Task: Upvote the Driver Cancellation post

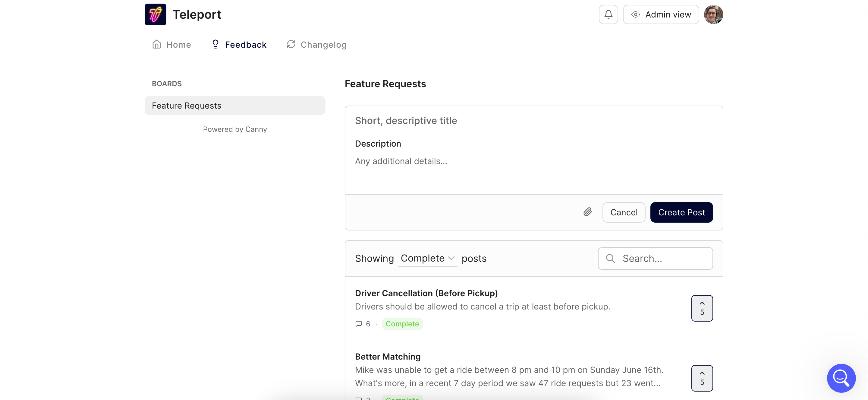Action: [702, 308]
